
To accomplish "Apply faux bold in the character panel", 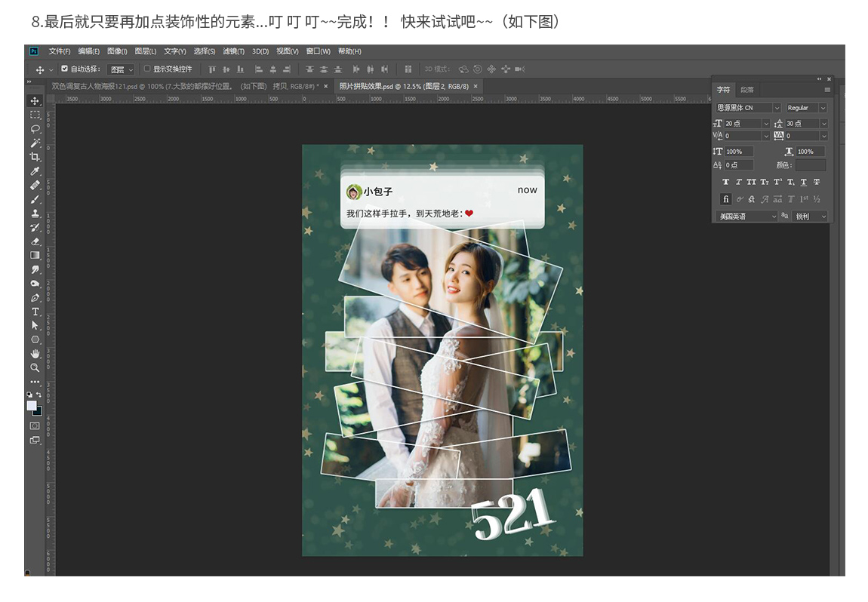I will (x=725, y=182).
